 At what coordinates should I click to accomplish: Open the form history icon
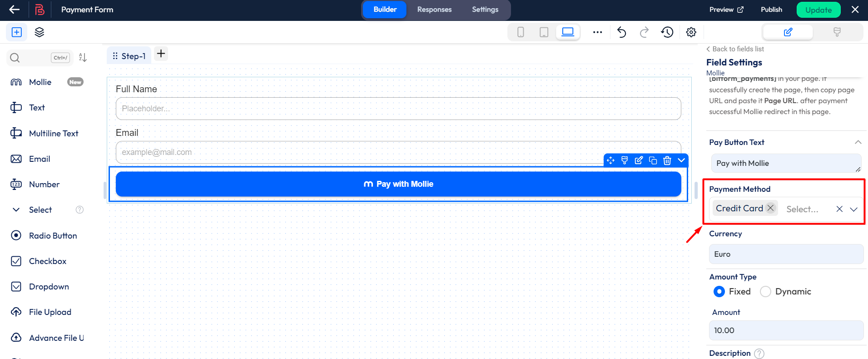(667, 32)
